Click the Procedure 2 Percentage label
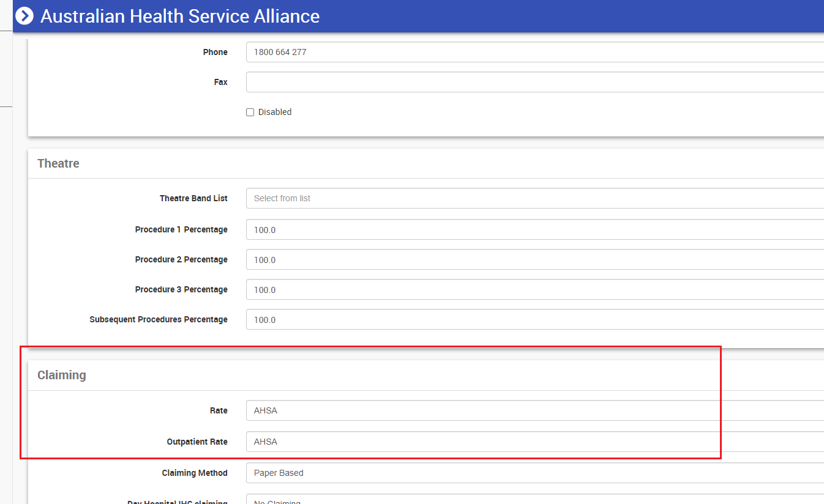The height and width of the screenshot is (504, 824). point(181,259)
